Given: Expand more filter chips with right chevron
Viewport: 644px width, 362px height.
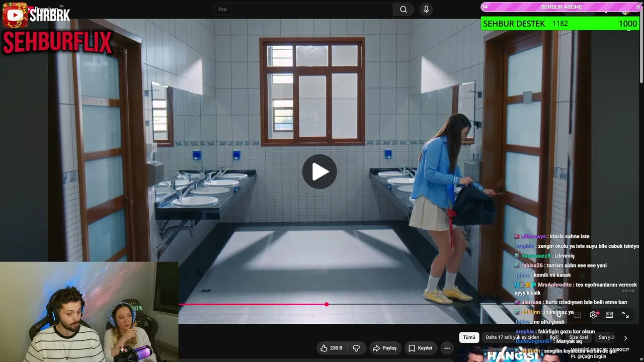Looking at the screenshot, I should (x=625, y=338).
